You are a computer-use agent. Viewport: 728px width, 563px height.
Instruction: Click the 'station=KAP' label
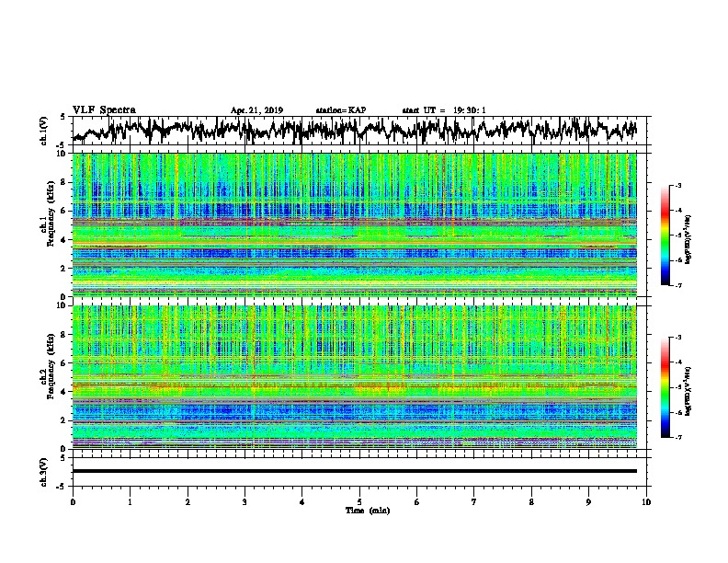[340, 110]
